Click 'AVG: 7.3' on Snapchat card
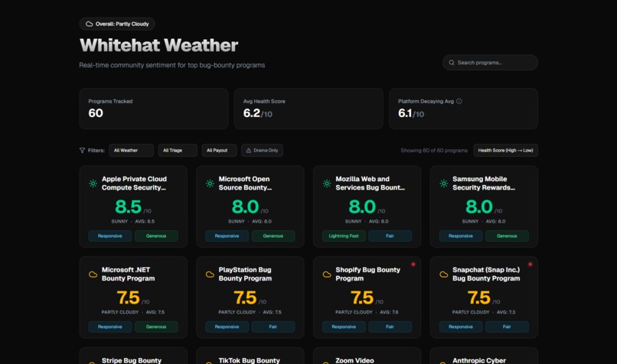The height and width of the screenshot is (364, 617). pyautogui.click(x=506, y=312)
